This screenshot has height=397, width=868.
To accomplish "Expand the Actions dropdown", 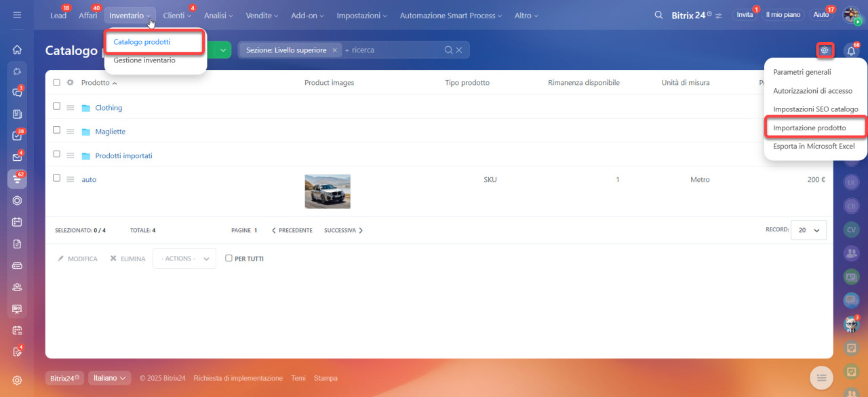I will point(184,259).
